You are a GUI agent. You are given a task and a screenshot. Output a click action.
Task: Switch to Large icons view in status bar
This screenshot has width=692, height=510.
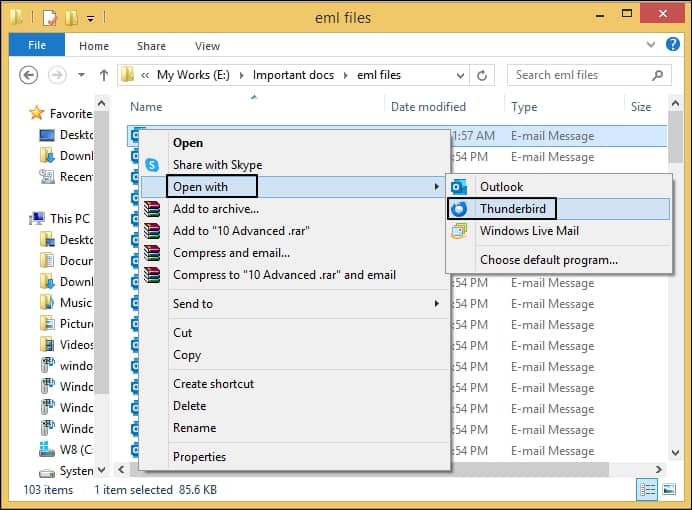pos(669,489)
